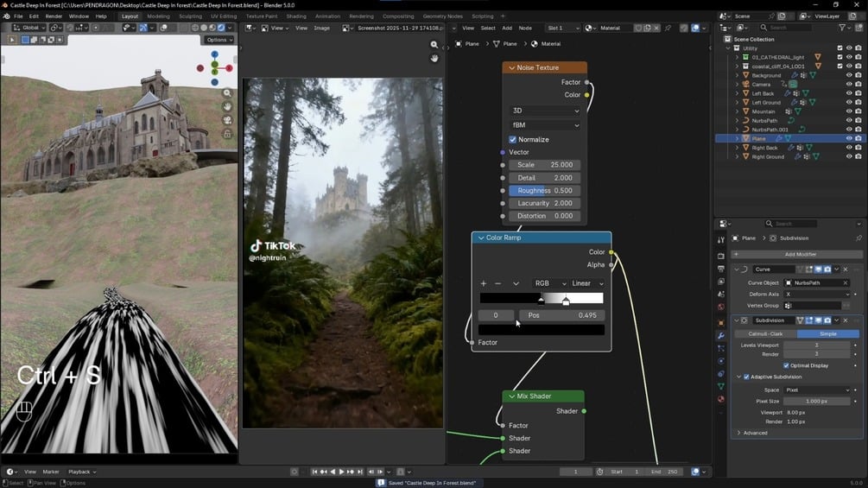Image resolution: width=868 pixels, height=488 pixels.
Task: Open the 3D dimensions dropdown in Noise Texture
Action: 545,111
